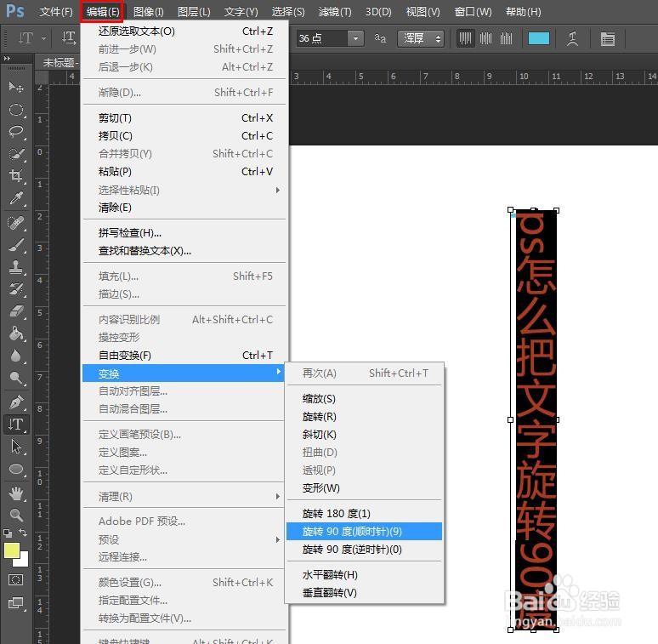
Task: Select the Path Selection tool
Action: coord(16,447)
